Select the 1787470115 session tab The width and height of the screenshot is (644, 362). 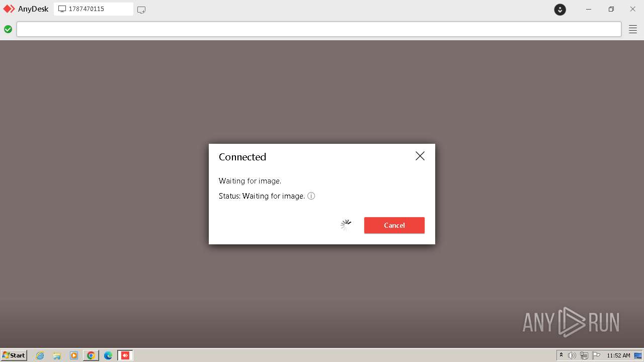pos(94,9)
